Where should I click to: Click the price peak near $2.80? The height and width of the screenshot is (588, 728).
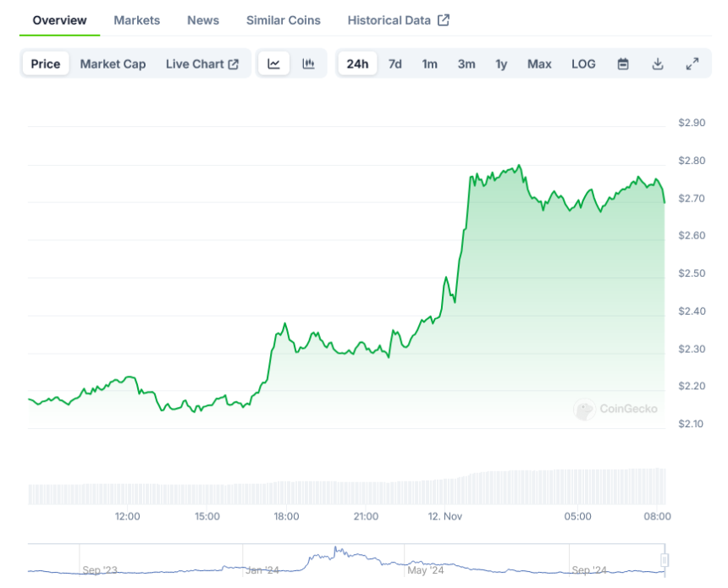click(518, 166)
